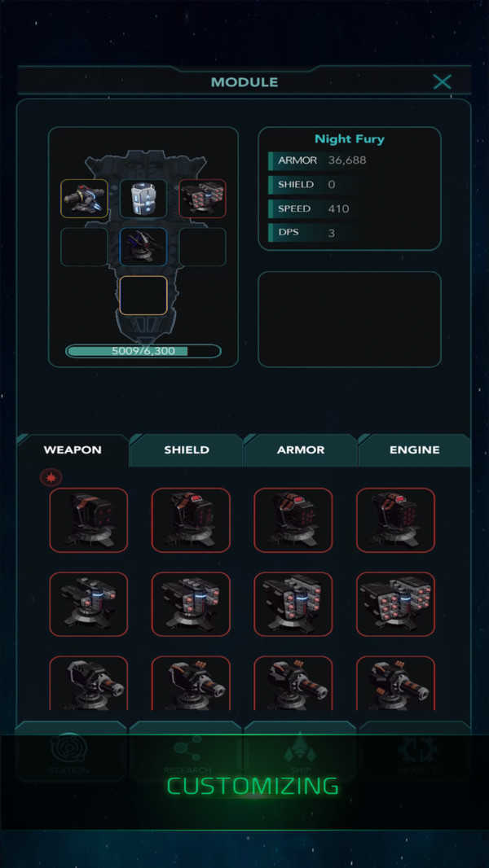Open the Weapon tab

tap(73, 450)
